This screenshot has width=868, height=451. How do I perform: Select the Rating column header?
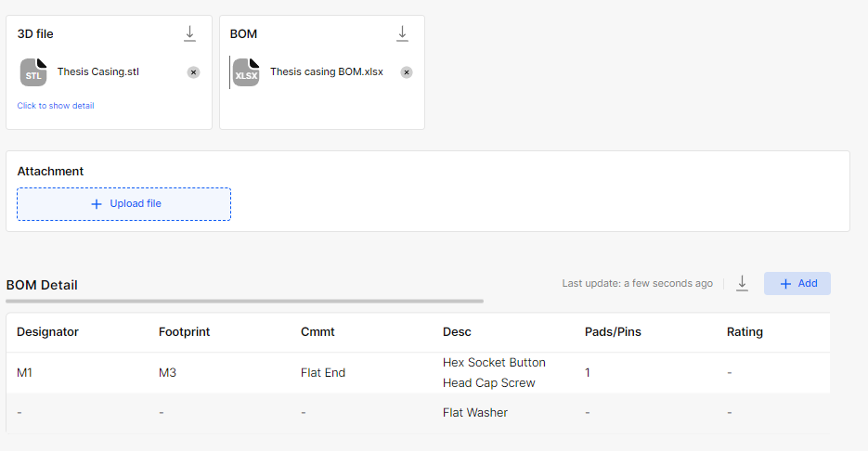tap(745, 332)
